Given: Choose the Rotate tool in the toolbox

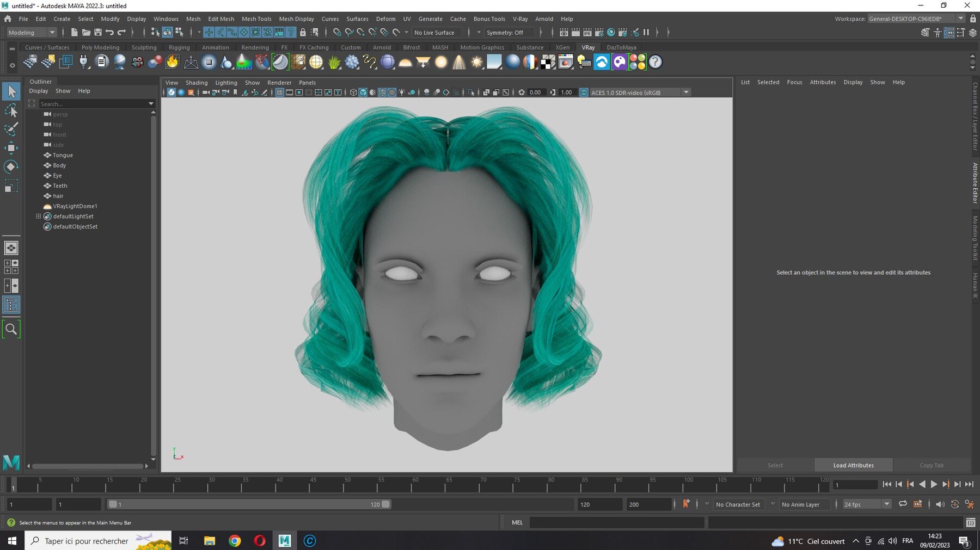Looking at the screenshot, I should point(11,166).
